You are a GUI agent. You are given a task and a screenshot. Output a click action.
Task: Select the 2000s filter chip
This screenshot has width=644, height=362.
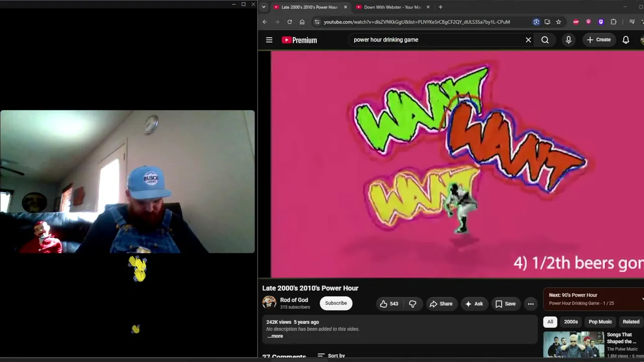[x=571, y=322]
